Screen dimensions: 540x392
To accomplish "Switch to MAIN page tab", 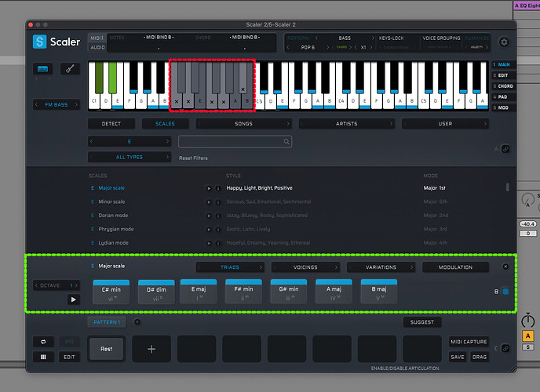I will pos(503,64).
